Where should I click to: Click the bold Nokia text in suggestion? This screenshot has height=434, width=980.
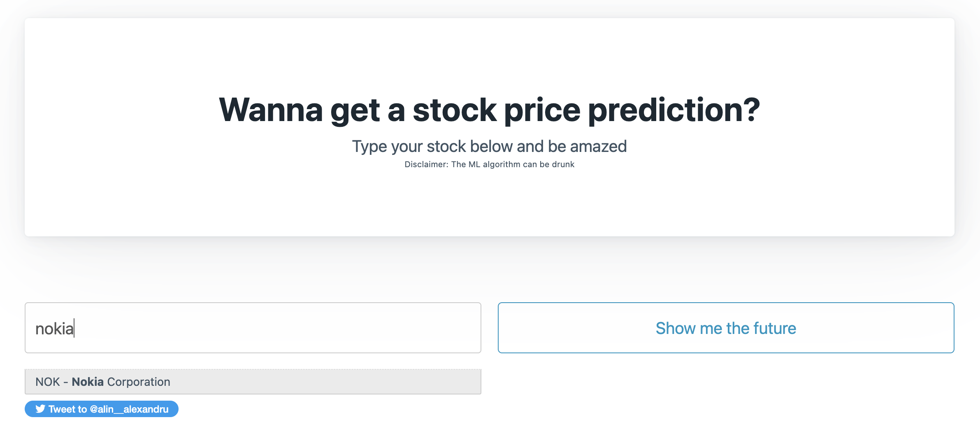88,382
